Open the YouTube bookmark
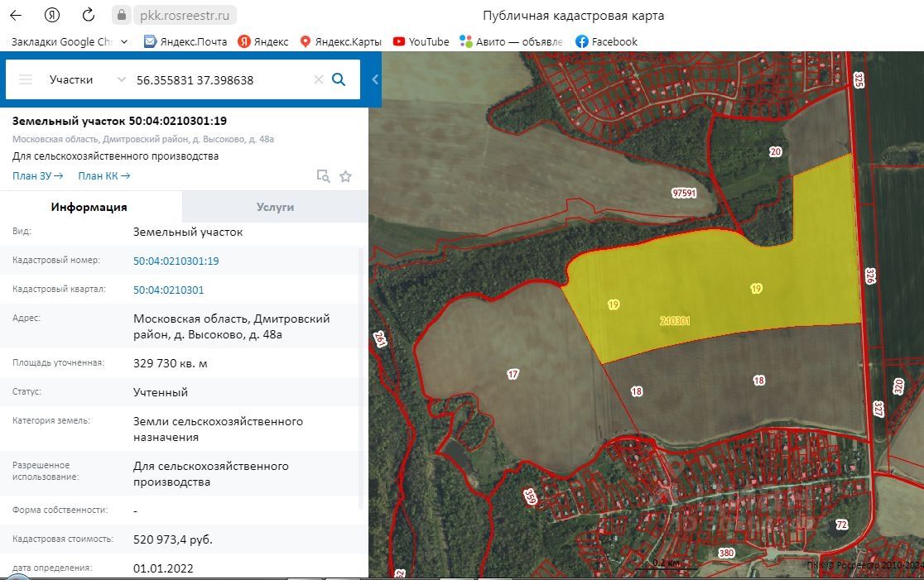This screenshot has height=580, width=924. point(421,42)
